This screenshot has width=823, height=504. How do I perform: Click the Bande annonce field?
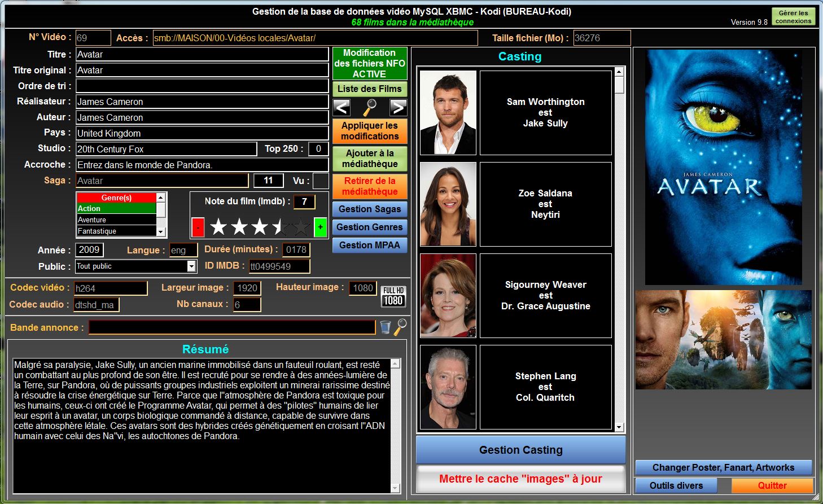coord(232,327)
